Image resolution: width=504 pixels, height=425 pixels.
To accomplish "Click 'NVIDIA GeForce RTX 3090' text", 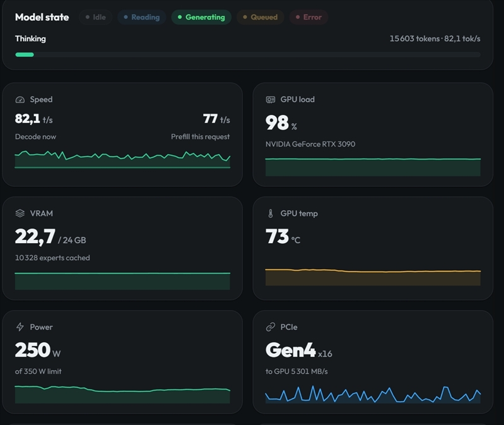I will 310,144.
